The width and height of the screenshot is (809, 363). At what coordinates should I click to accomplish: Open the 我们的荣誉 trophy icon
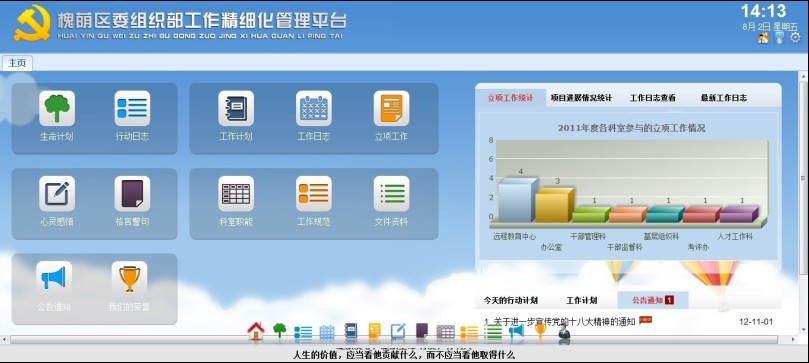130,278
